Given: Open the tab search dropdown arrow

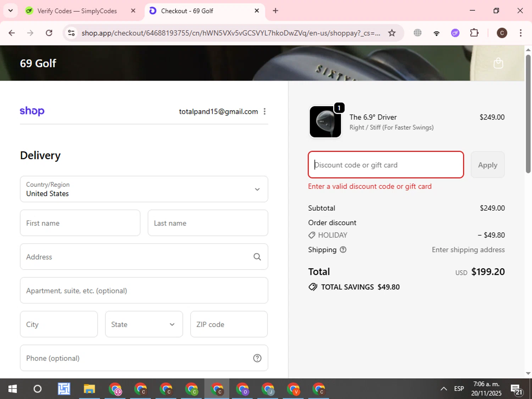Looking at the screenshot, I should pos(11,11).
